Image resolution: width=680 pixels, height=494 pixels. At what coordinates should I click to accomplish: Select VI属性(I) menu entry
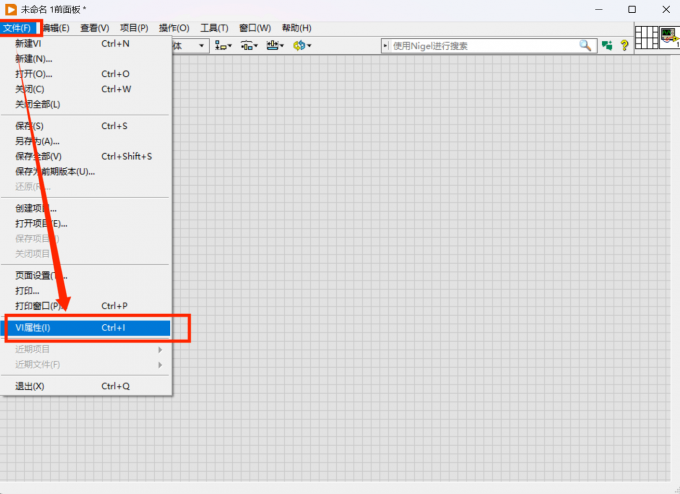tap(86, 328)
